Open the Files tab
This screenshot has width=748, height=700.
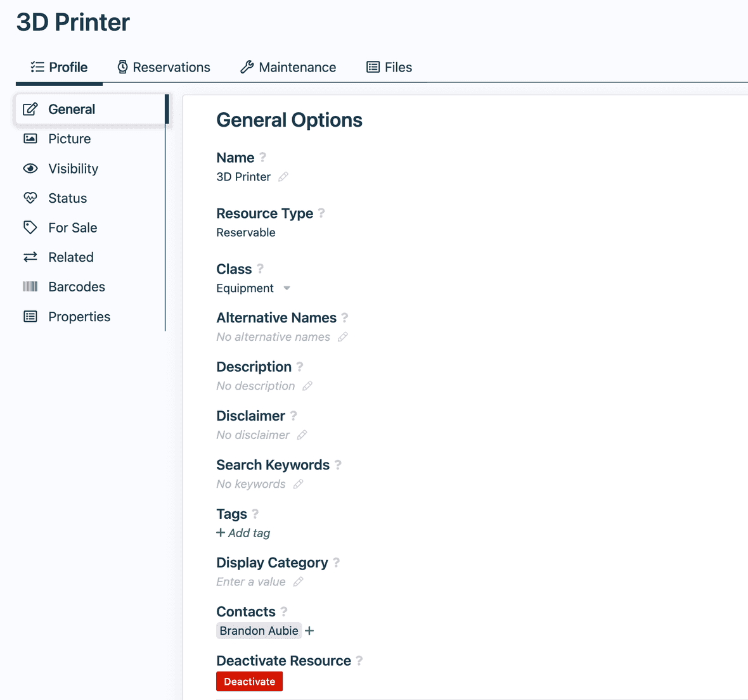click(389, 67)
